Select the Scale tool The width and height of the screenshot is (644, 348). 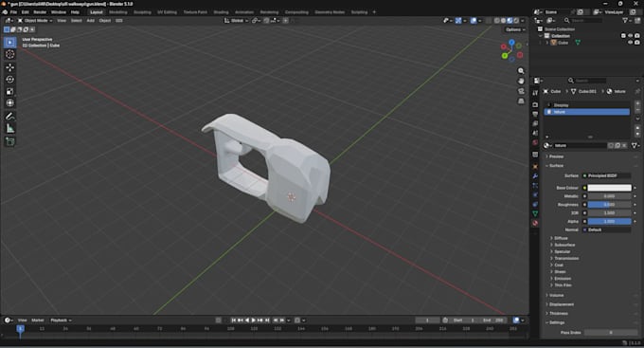coord(10,91)
